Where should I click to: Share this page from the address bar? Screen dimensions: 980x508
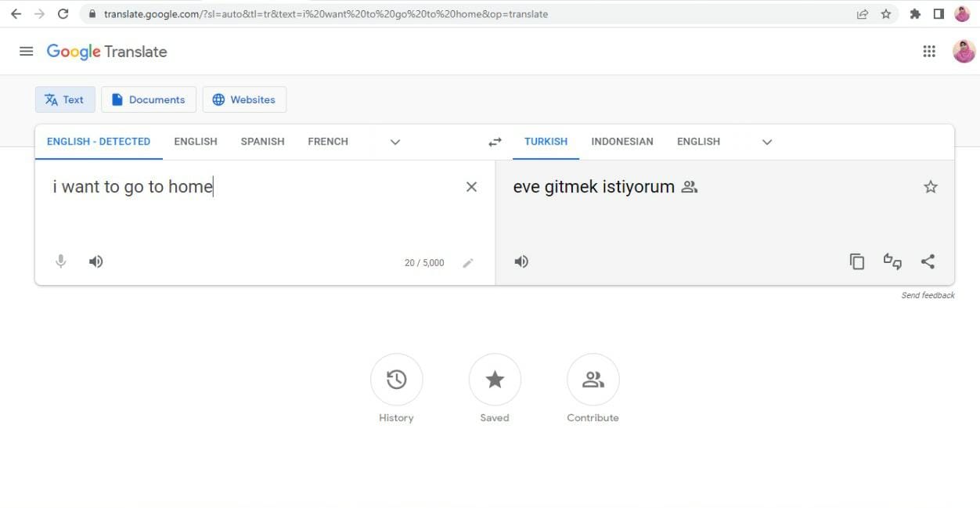pos(862,14)
